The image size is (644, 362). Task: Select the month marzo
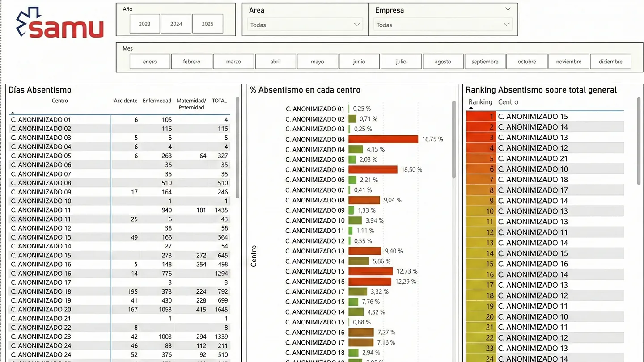tap(233, 62)
